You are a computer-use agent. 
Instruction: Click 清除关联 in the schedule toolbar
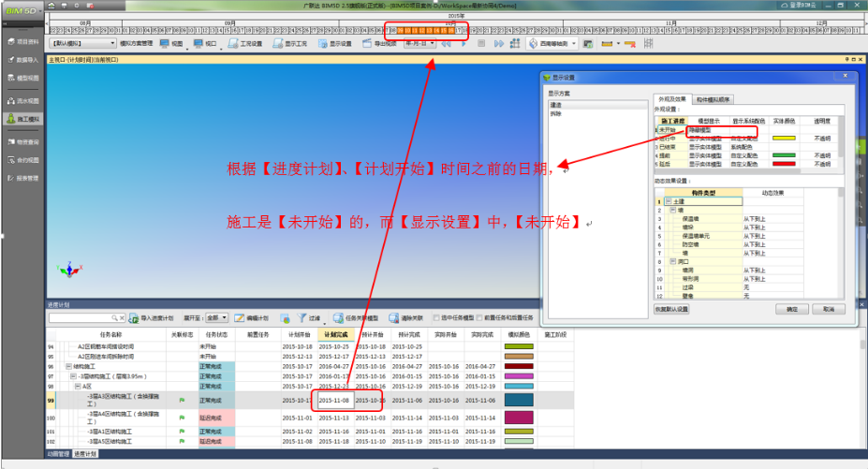405,318
